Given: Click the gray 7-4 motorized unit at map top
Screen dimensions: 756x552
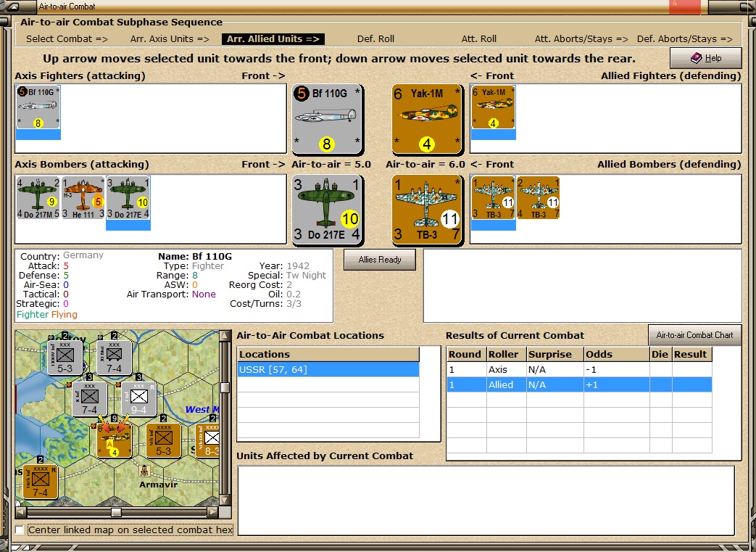Looking at the screenshot, I should click(x=115, y=358).
